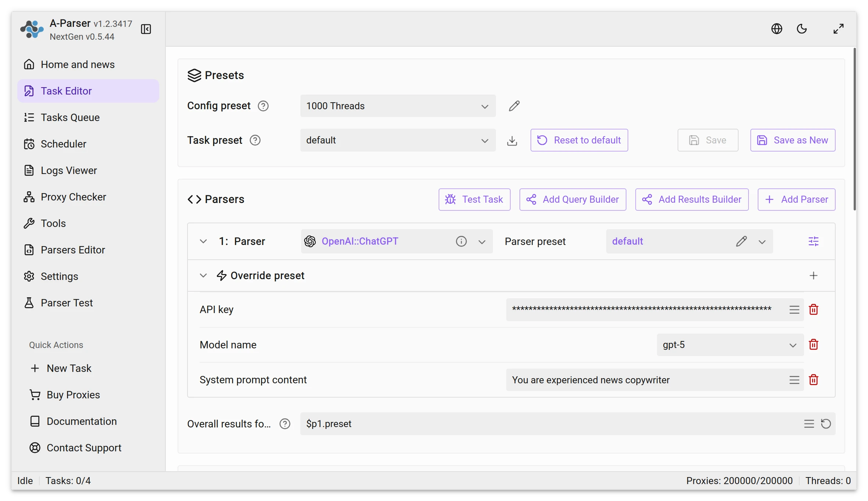The height and width of the screenshot is (501, 868).
Task: Open Overall results format help icon
Action: pos(285,424)
